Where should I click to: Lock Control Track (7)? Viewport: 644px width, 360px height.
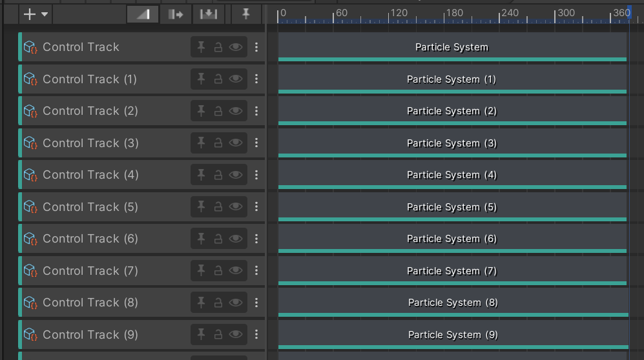[x=218, y=270]
